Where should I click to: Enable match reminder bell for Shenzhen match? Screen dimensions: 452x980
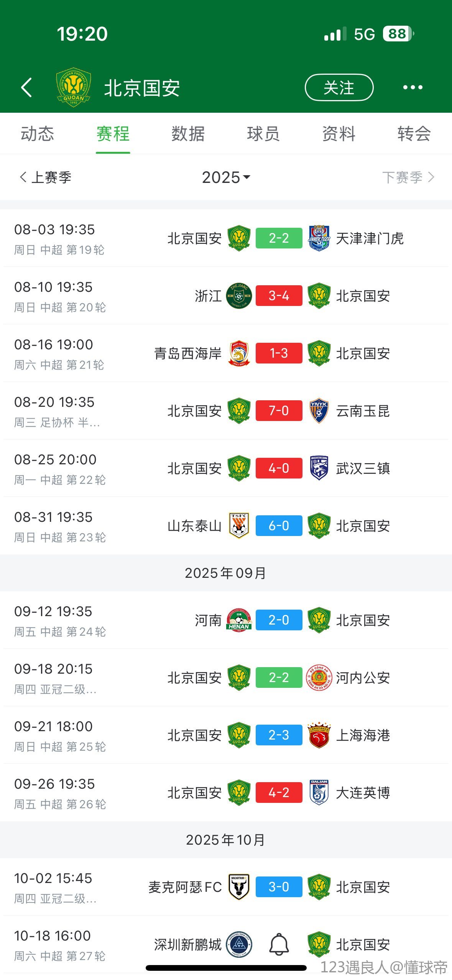tap(279, 944)
